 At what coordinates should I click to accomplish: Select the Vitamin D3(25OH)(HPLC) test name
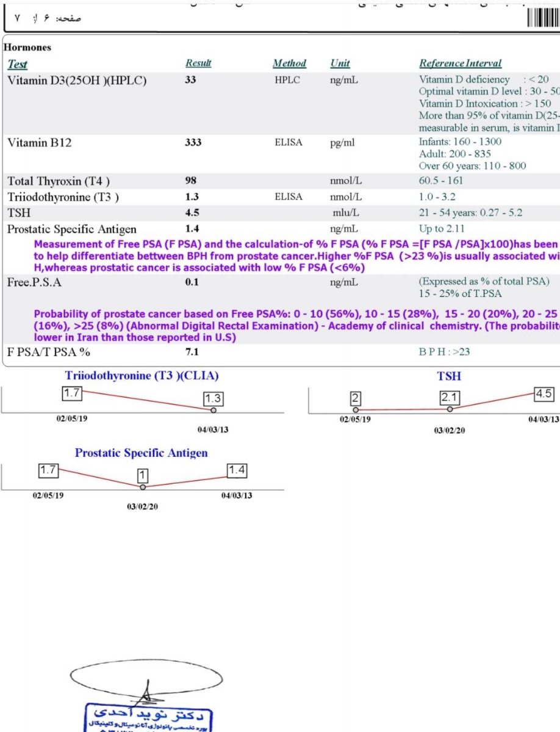tap(77, 80)
